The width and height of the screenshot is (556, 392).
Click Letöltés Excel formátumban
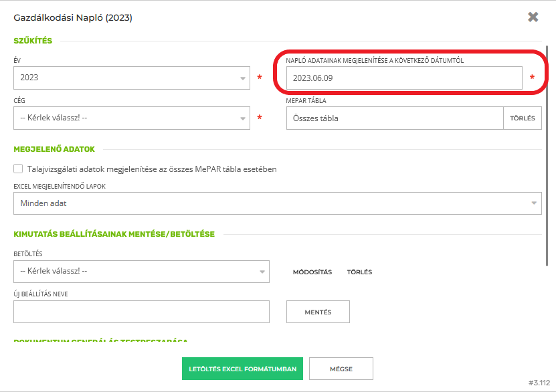click(x=243, y=369)
